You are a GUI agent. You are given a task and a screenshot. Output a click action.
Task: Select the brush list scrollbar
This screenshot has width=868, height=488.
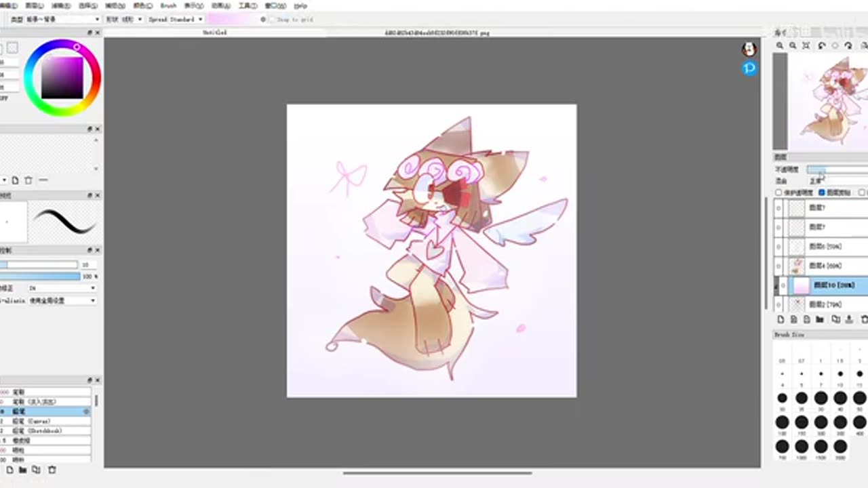click(96, 401)
